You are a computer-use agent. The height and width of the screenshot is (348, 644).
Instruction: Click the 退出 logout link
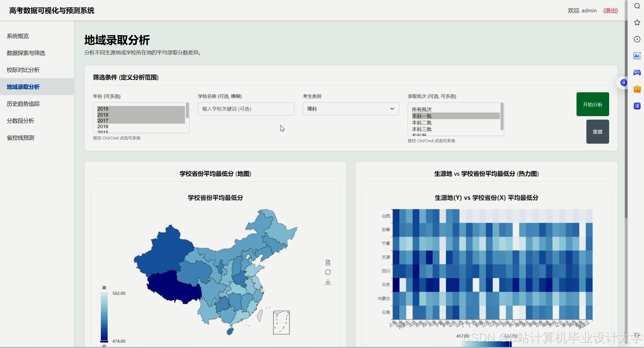[610, 10]
